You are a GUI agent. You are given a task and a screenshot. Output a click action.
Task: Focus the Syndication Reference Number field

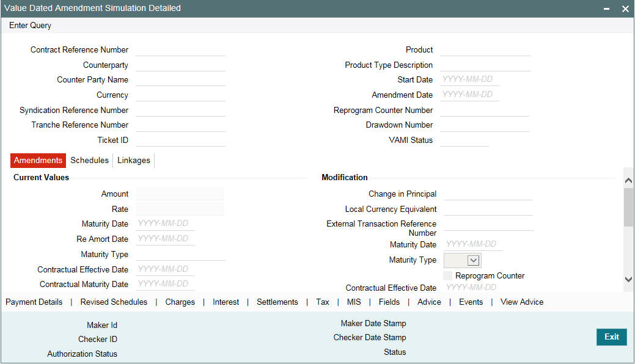coord(181,110)
